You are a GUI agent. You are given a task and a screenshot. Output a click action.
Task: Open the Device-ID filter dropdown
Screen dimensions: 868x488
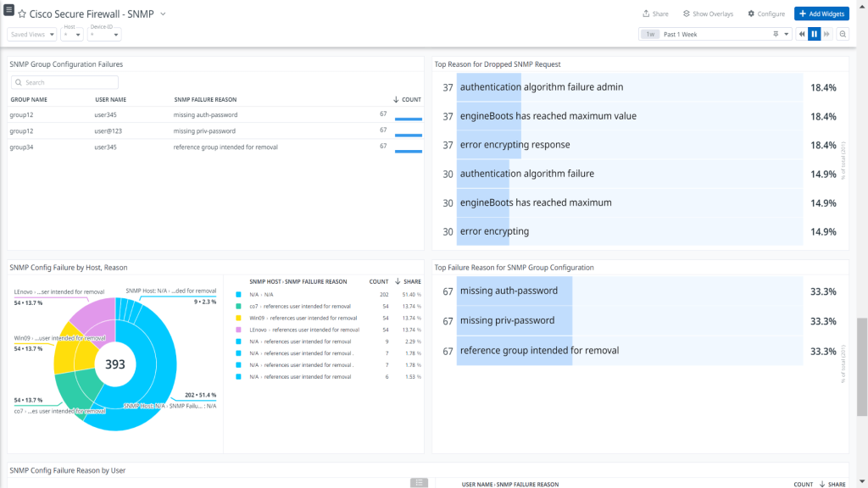click(x=104, y=35)
